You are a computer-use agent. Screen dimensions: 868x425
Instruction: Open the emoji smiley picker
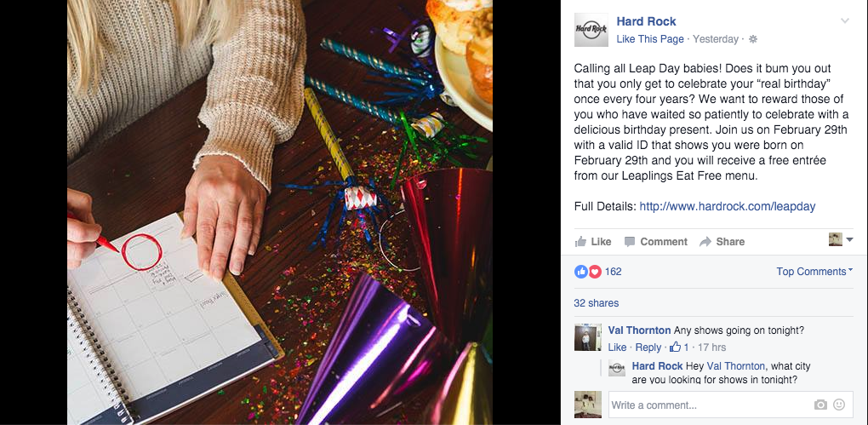(x=839, y=405)
